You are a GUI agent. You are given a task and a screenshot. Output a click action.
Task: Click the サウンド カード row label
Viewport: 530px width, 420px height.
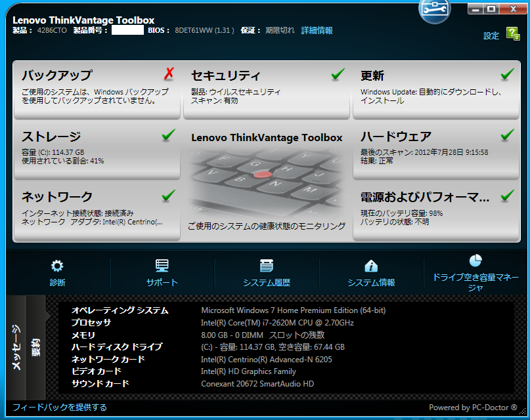pyautogui.click(x=100, y=383)
